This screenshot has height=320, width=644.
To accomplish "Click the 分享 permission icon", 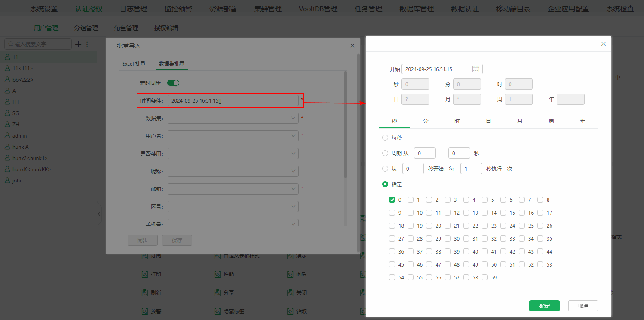I will pos(218,292).
